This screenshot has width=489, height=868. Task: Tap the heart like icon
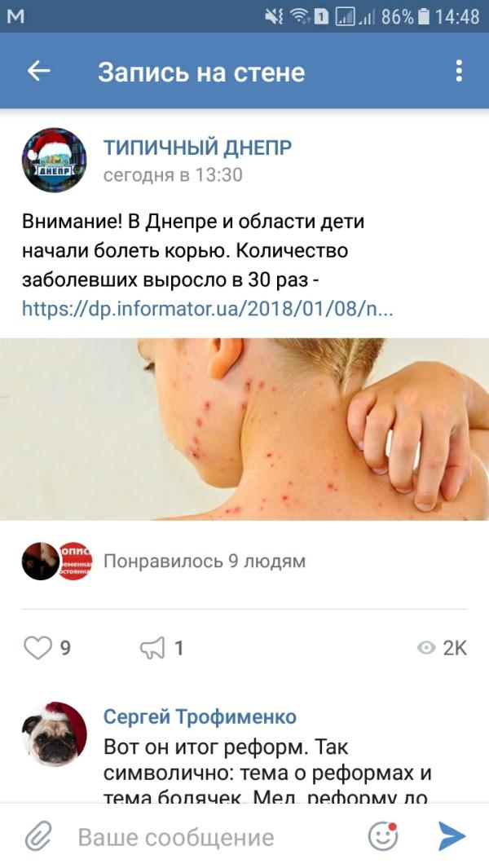37,648
